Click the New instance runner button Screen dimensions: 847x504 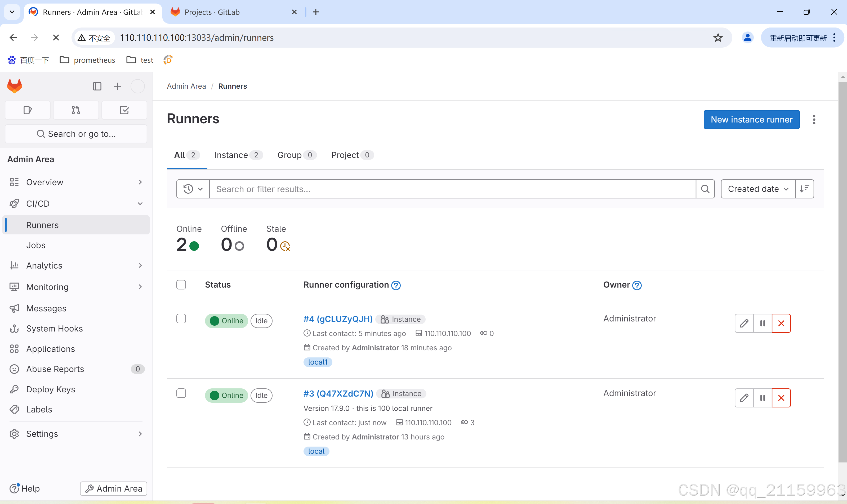coord(751,119)
